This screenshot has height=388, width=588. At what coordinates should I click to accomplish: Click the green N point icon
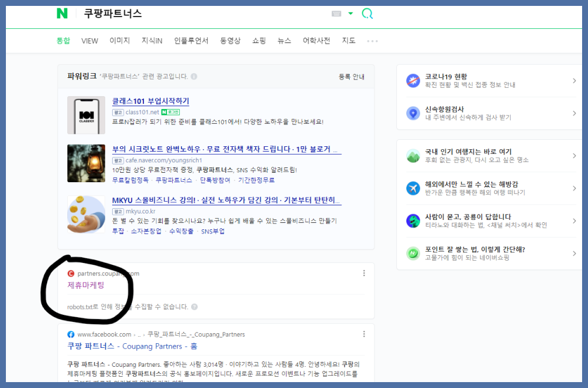tap(413, 254)
